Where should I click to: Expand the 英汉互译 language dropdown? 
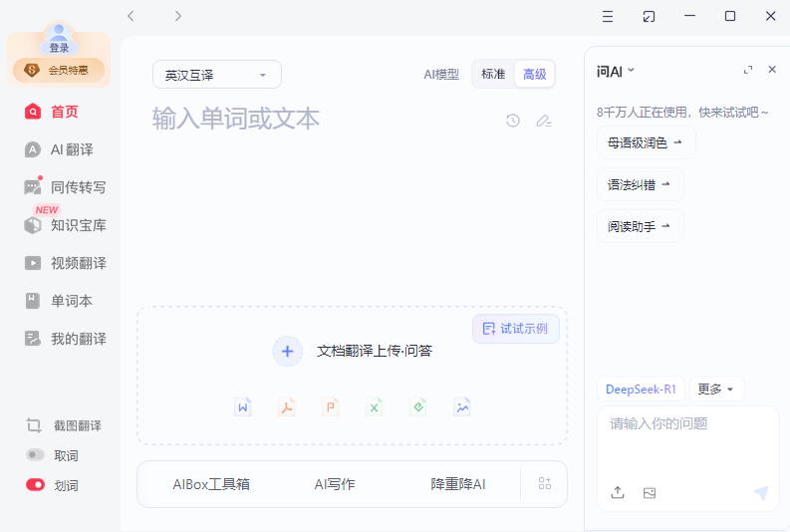[216, 75]
